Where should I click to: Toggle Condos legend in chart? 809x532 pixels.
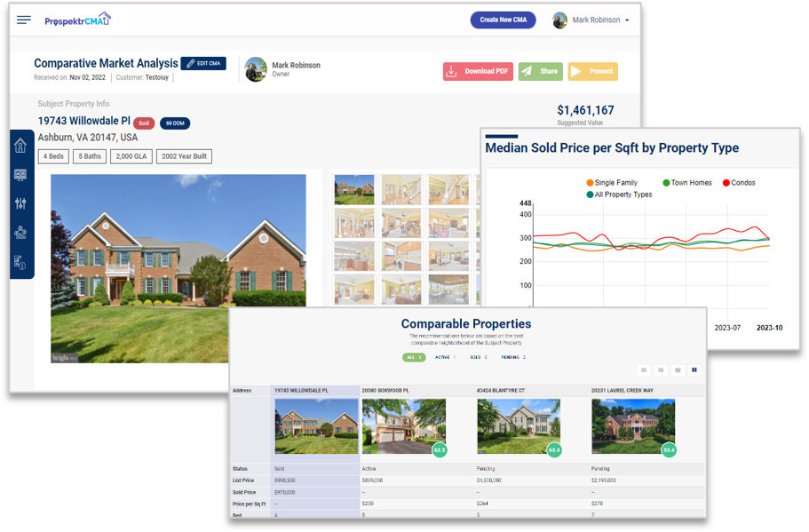739,183
